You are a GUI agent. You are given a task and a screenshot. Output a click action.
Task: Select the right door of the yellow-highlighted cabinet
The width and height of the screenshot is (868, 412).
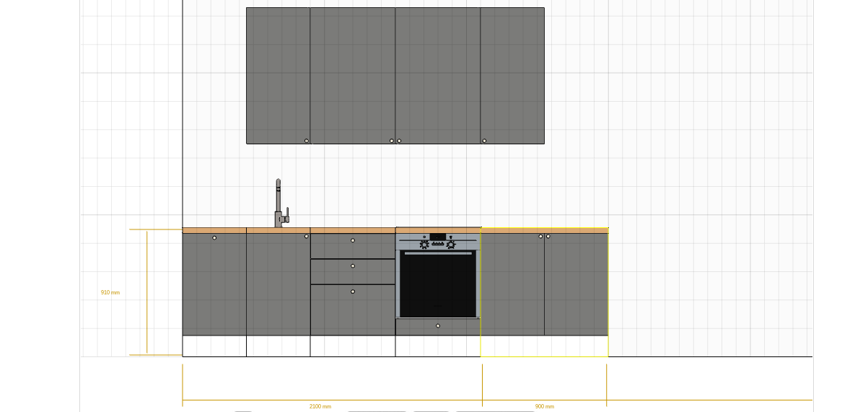(577, 284)
